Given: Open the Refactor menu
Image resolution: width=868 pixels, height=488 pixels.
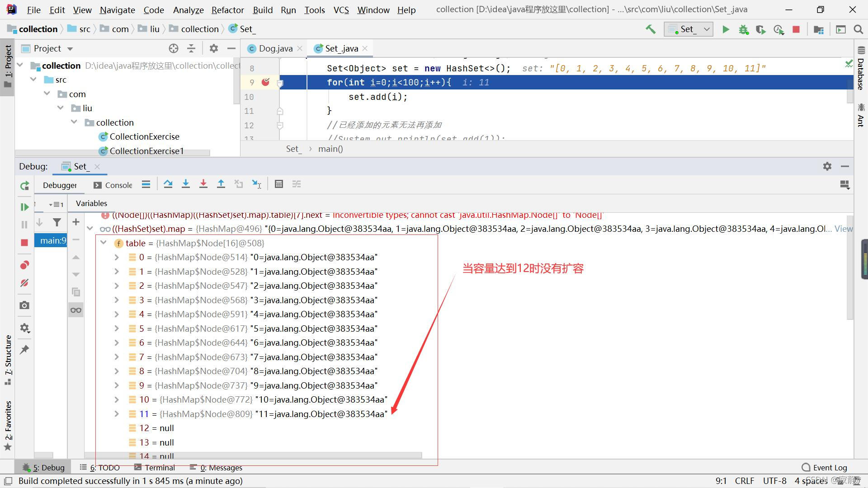Looking at the screenshot, I should [227, 10].
